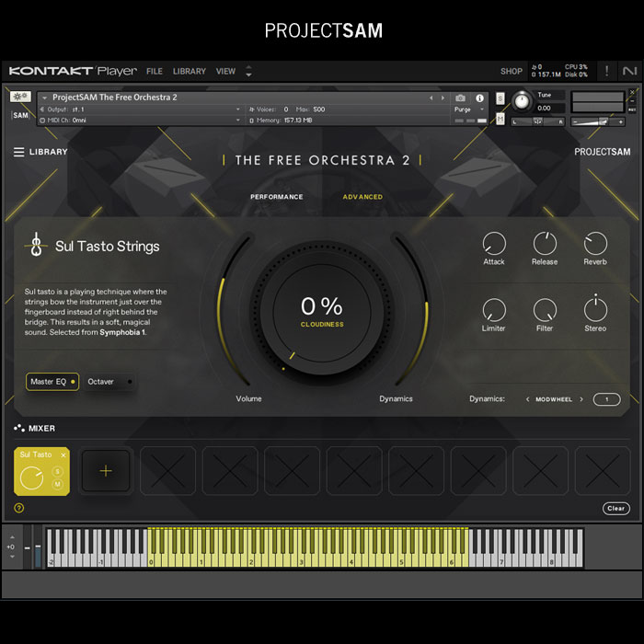Adjust the instrument pan slider
This screenshot has width=644, height=644.
pyautogui.click(x=537, y=121)
